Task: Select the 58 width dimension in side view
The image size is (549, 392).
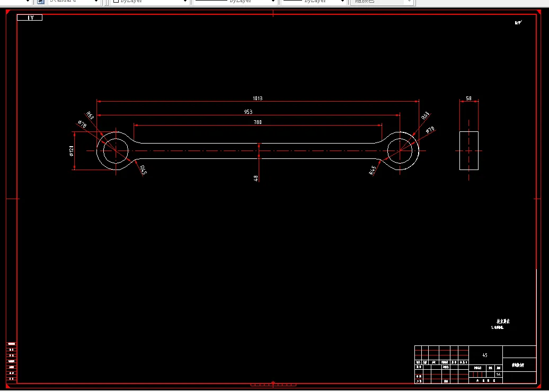Action: tap(468, 99)
